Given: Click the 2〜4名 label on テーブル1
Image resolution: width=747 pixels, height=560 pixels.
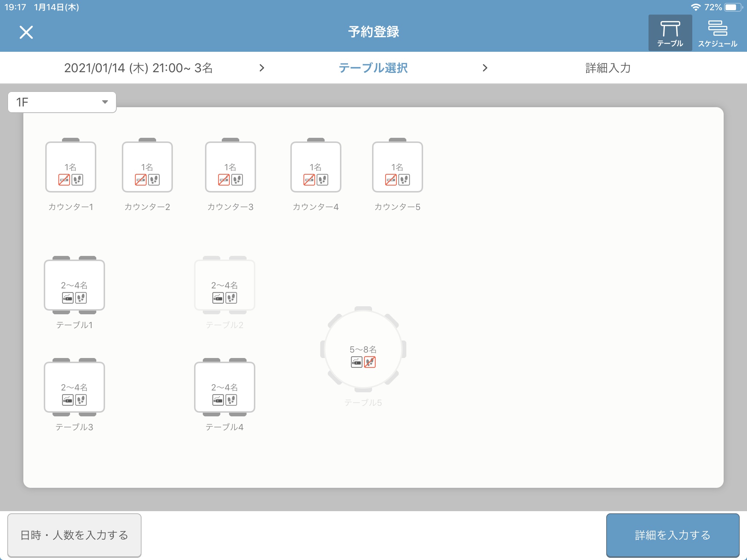Looking at the screenshot, I should (74, 285).
